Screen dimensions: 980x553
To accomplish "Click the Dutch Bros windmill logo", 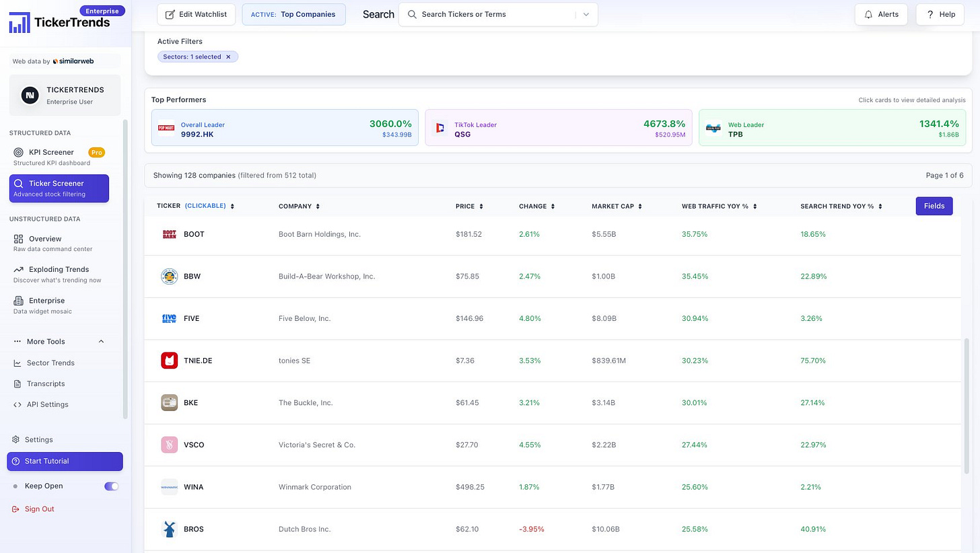I will tap(170, 529).
